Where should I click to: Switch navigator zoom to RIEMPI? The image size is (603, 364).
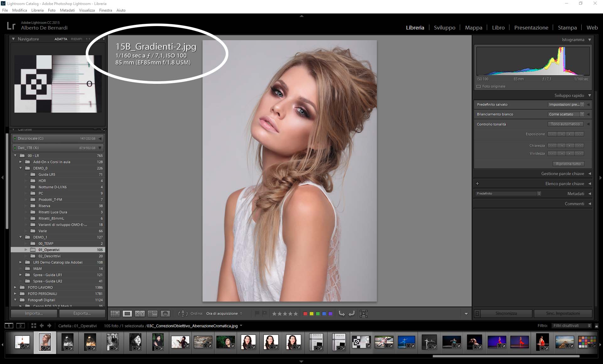click(x=76, y=39)
